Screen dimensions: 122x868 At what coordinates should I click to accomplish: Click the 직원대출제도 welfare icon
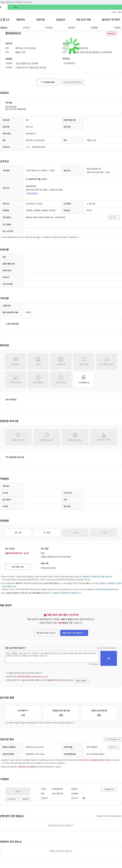pyautogui.click(x=38, y=379)
